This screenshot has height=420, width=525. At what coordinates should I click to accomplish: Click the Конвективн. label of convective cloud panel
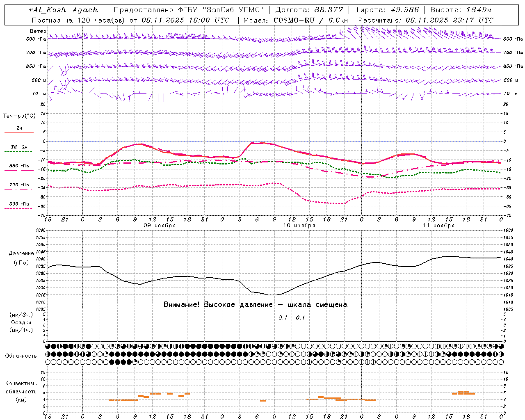(x=21, y=383)
